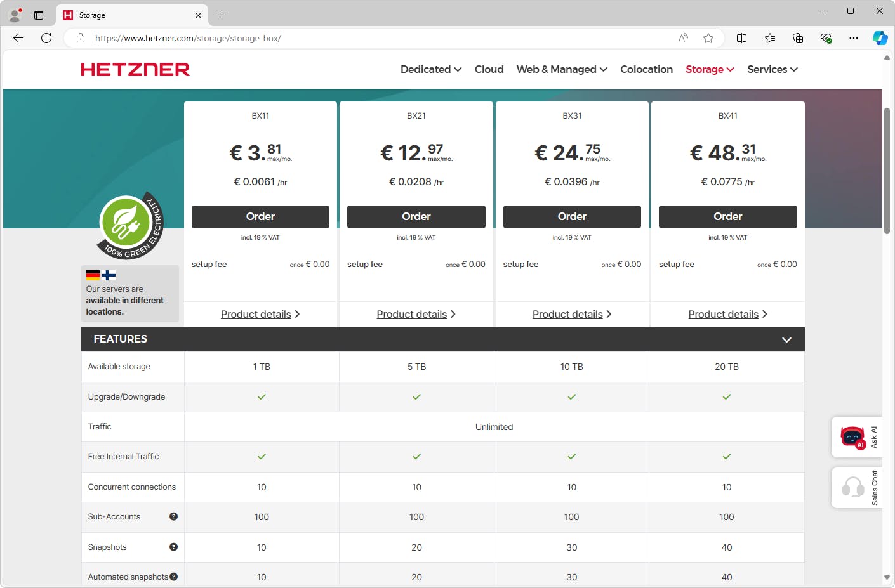Click the scrollbar down arrow

pyautogui.click(x=887, y=578)
